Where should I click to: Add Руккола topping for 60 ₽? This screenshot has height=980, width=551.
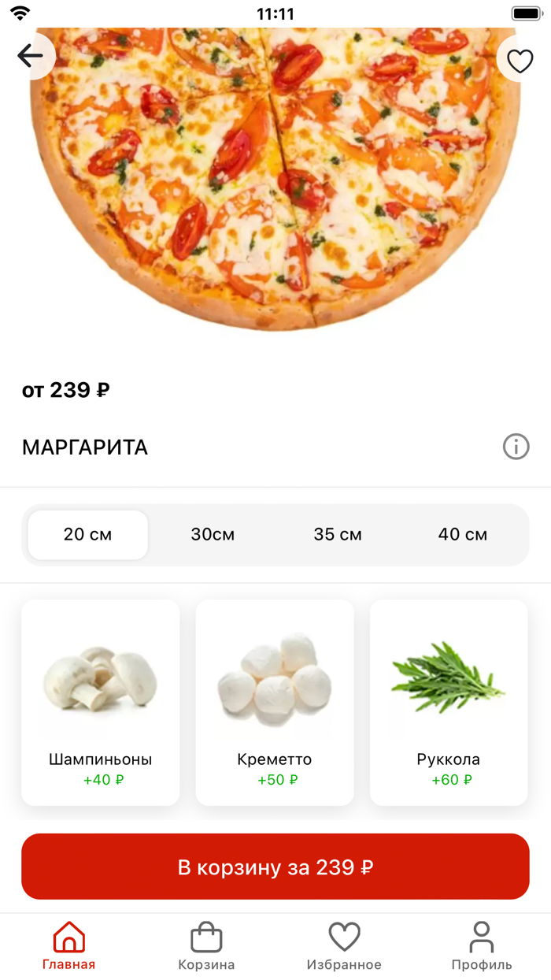[448, 702]
